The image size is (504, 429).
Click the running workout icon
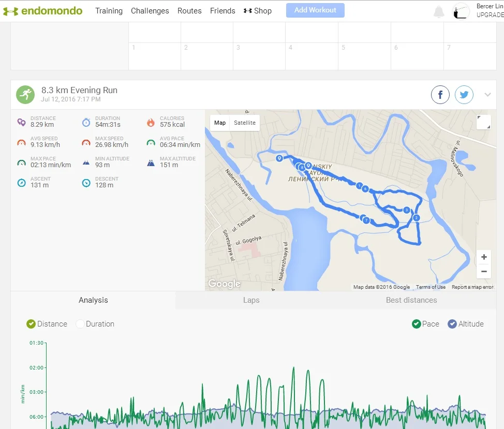click(25, 95)
